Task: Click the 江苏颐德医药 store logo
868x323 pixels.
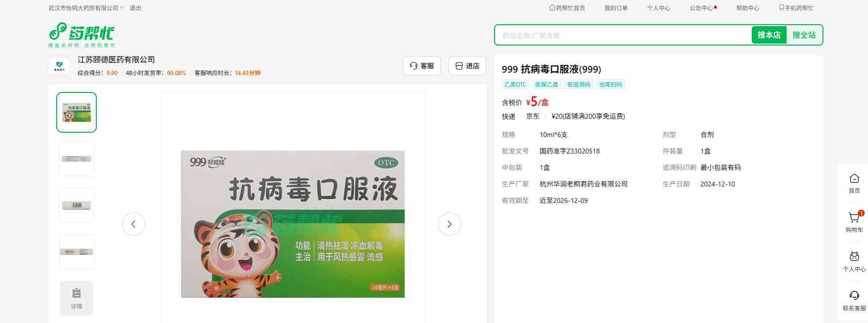Action: pos(59,66)
